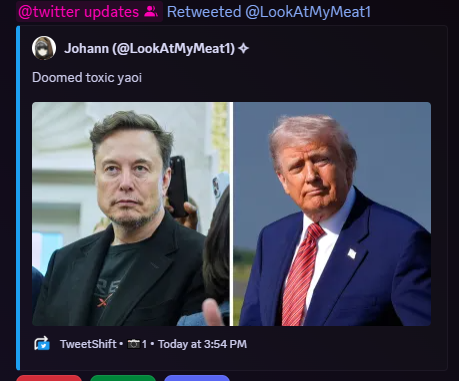Click Johann's round profile avatar
The image size is (459, 381).
pyautogui.click(x=44, y=48)
